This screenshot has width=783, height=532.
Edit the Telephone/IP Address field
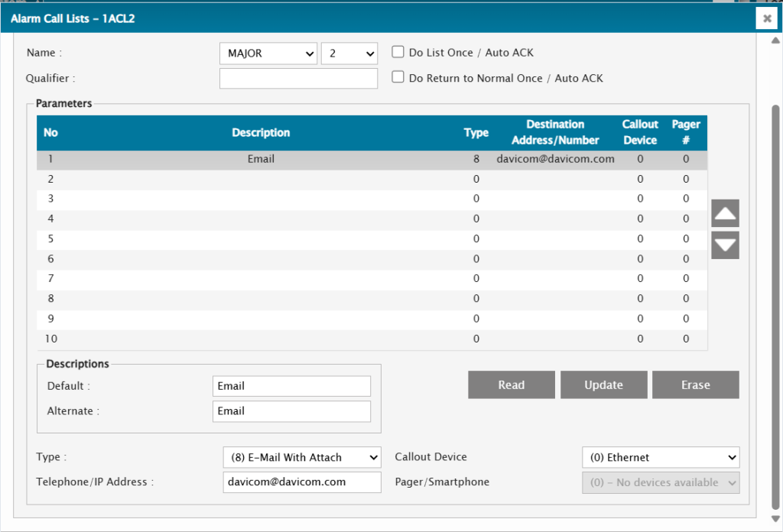[x=301, y=482]
